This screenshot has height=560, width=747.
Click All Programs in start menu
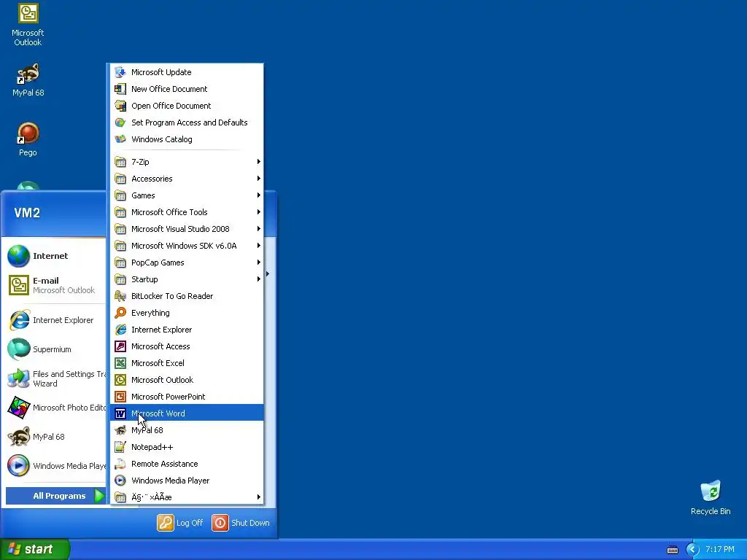55,496
